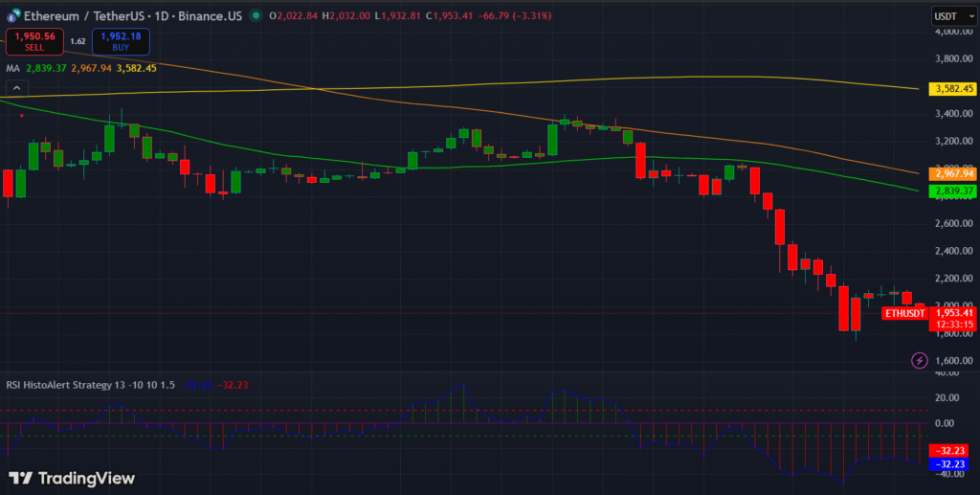Click the red 1,953.41 current price label

tap(953, 312)
